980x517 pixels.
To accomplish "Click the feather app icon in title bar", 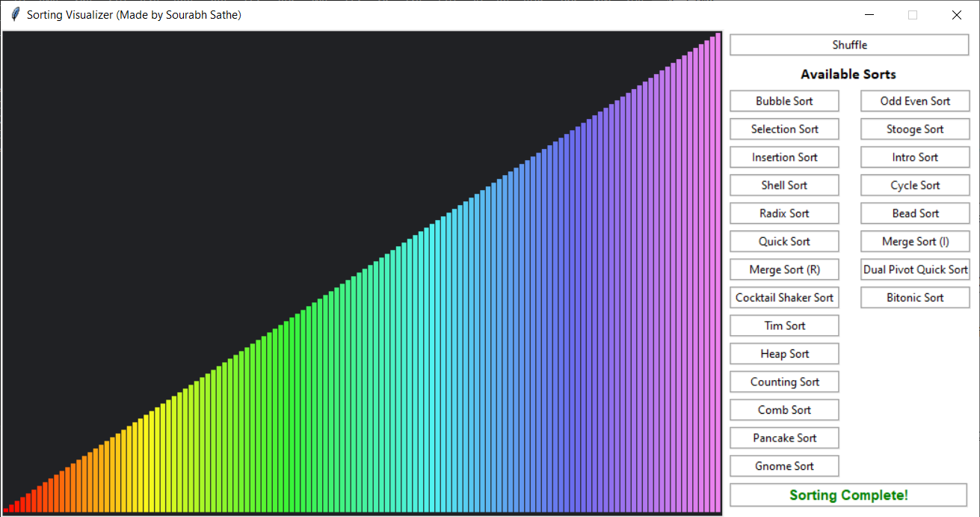I will tap(15, 14).
